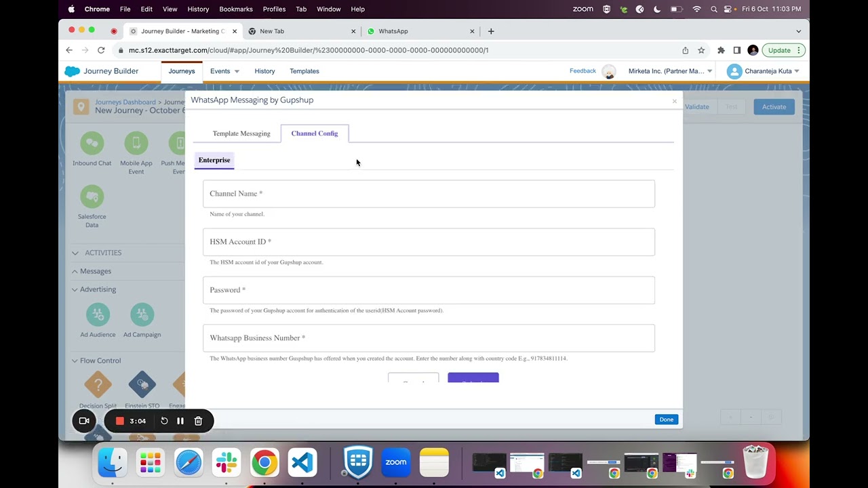Select the Salesforce Data activity icon
The height and width of the screenshot is (488, 868).
(92, 197)
